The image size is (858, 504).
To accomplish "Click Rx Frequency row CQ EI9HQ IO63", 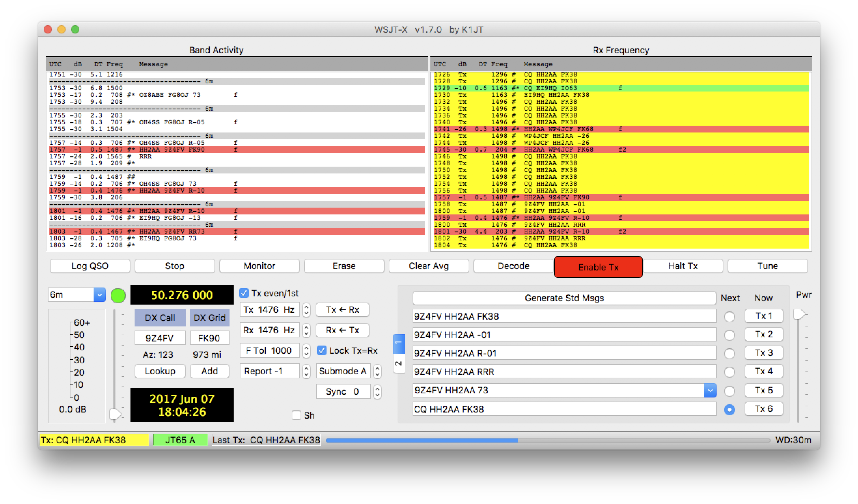I will pyautogui.click(x=621, y=88).
